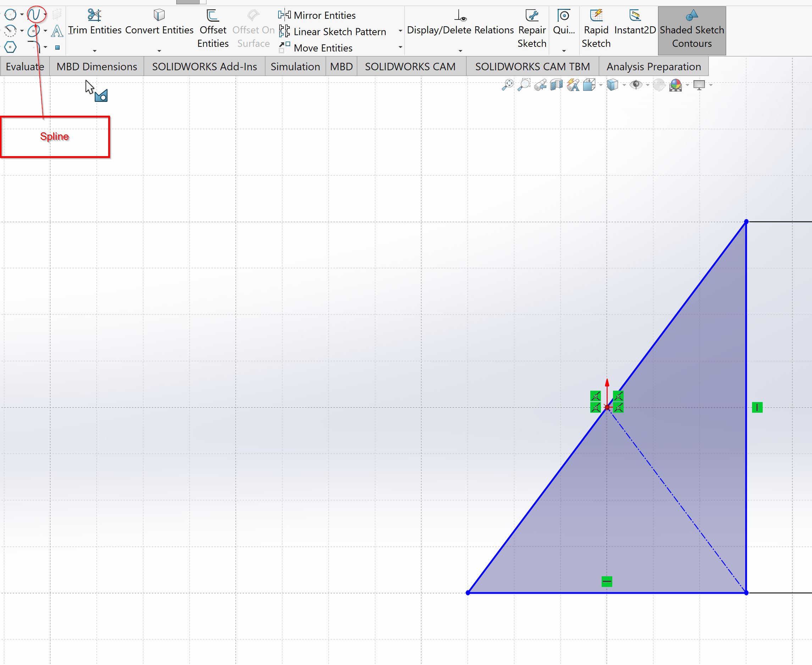812x665 pixels.
Task: Click Rapid Sketch tool
Action: pyautogui.click(x=596, y=29)
